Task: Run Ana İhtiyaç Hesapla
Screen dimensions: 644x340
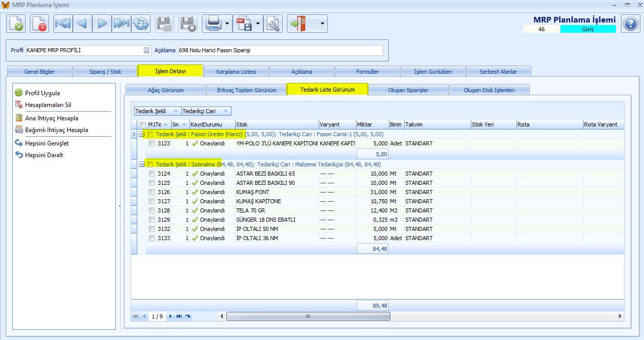Action: [x=46, y=118]
